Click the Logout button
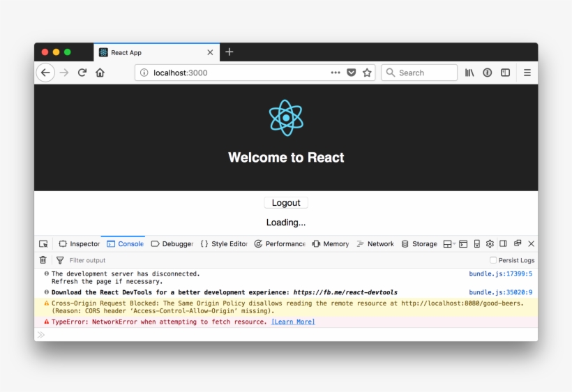The image size is (572, 392). pos(286,203)
